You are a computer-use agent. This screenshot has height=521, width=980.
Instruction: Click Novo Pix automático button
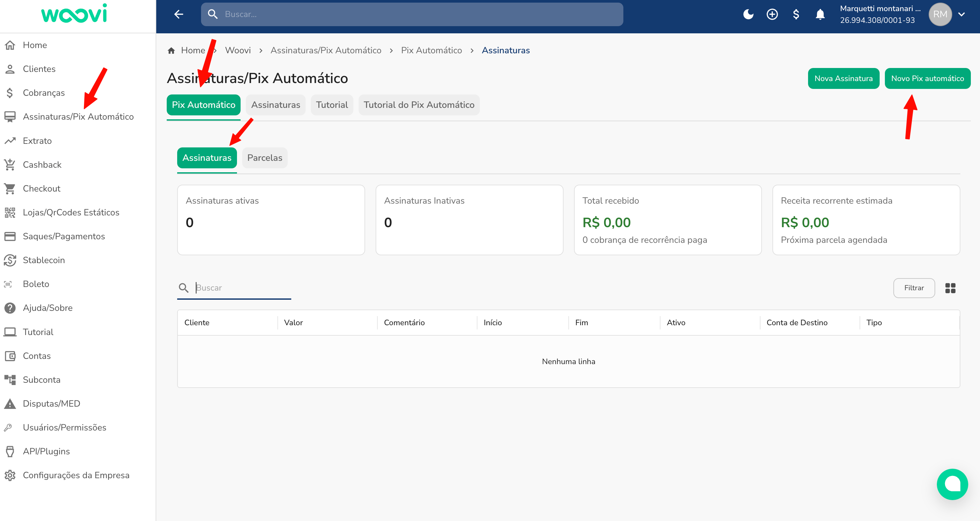927,78
